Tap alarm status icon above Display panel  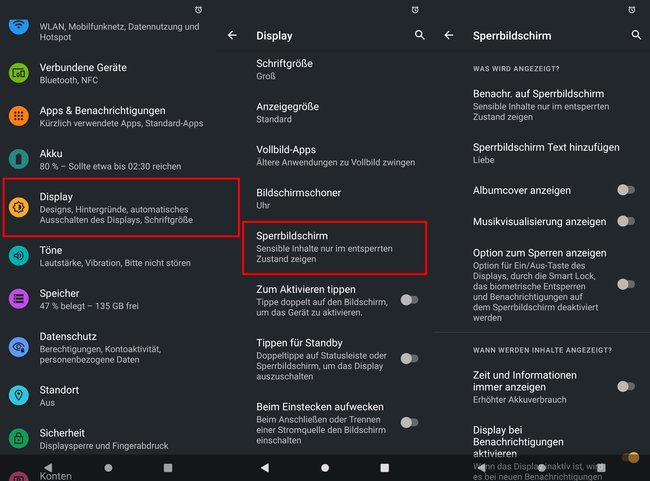pyautogui.click(x=415, y=10)
